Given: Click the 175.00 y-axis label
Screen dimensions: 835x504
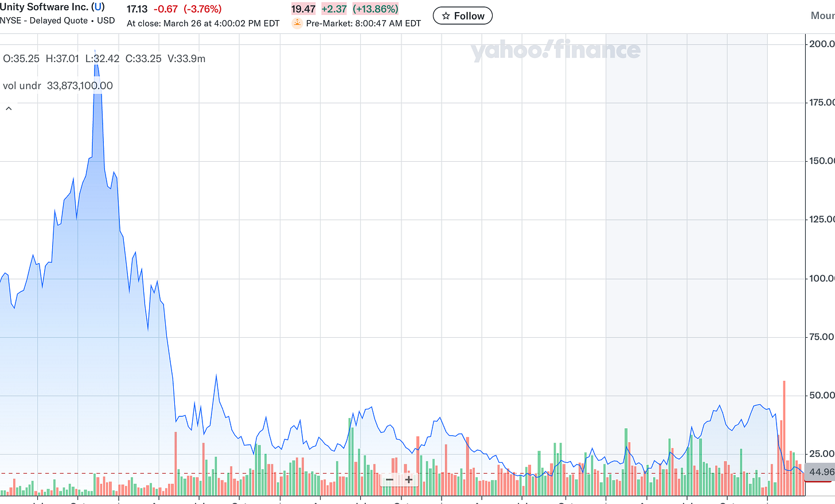Looking at the screenshot, I should (x=822, y=102).
